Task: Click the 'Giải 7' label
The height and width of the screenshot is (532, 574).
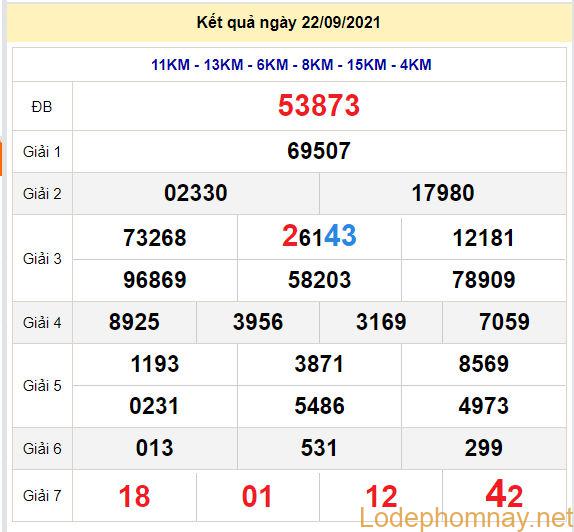Action: [42, 495]
